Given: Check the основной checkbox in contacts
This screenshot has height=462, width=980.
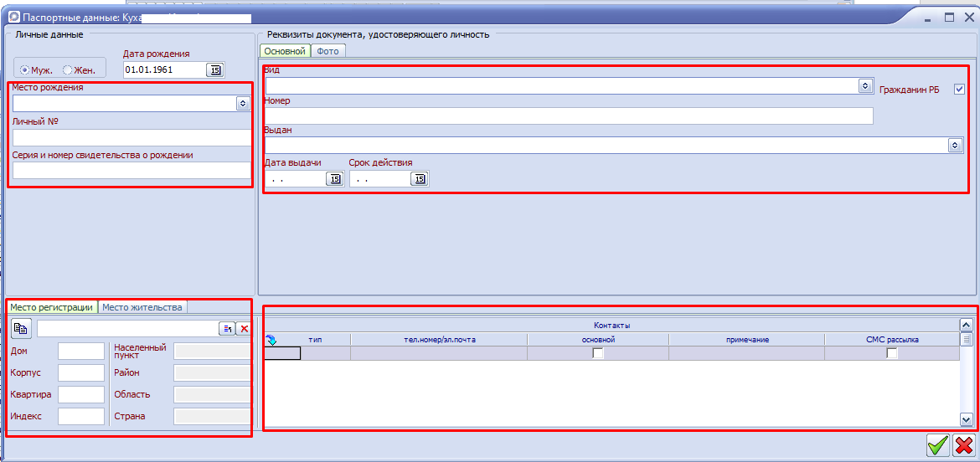Looking at the screenshot, I should pos(598,353).
